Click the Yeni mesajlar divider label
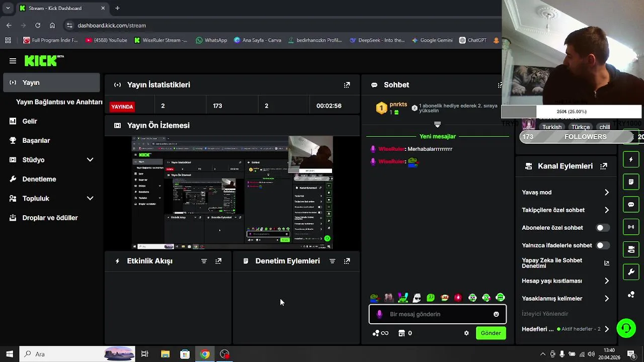Screen dimensions: 644x362 tap(437, 136)
